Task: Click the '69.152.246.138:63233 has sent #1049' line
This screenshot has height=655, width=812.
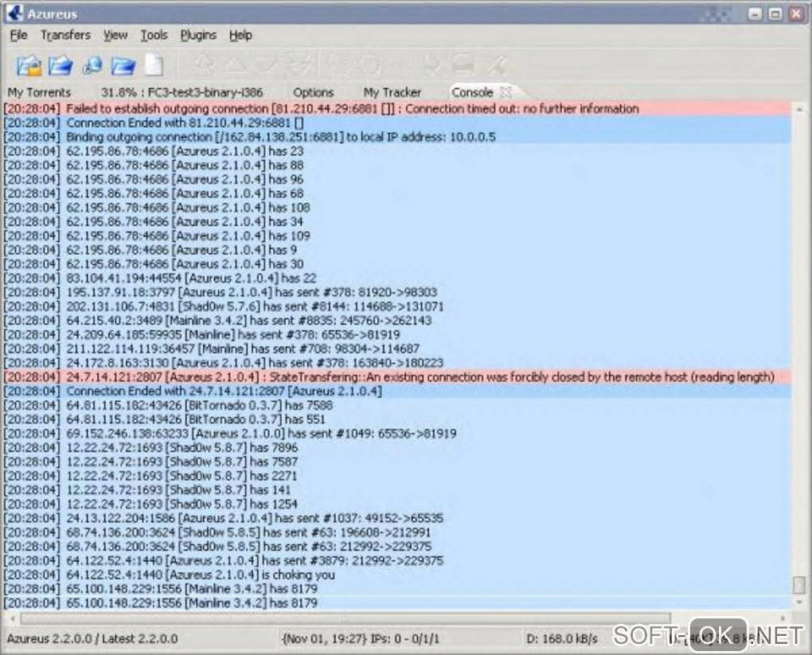Action: point(397,434)
